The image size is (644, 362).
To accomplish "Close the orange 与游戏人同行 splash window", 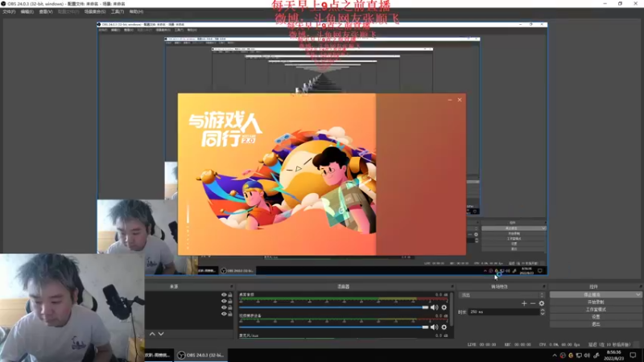I will point(460,100).
